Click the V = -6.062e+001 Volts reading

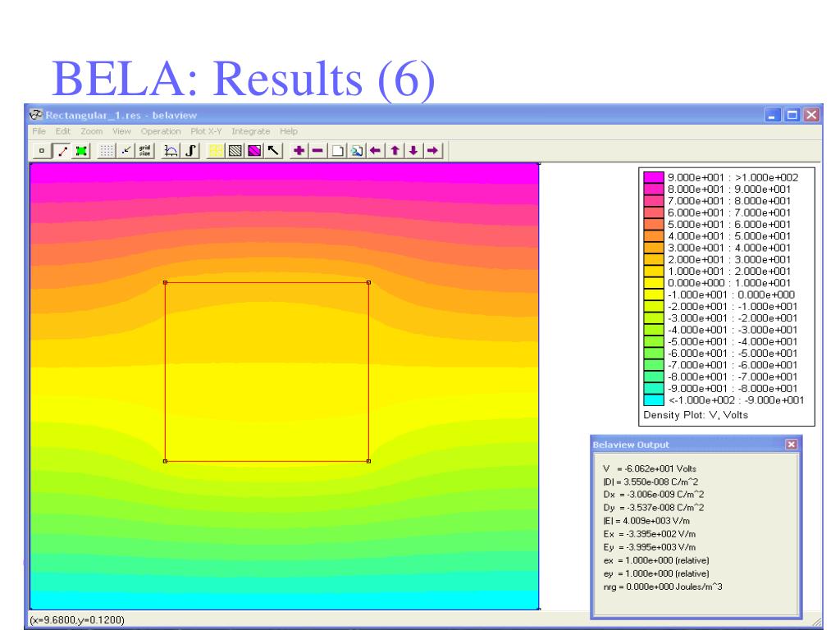(650, 468)
